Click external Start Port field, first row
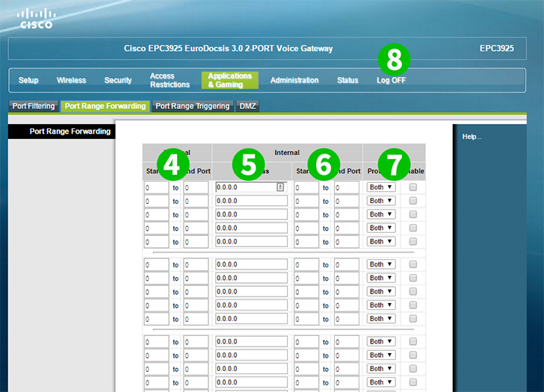544x392 pixels. point(156,187)
